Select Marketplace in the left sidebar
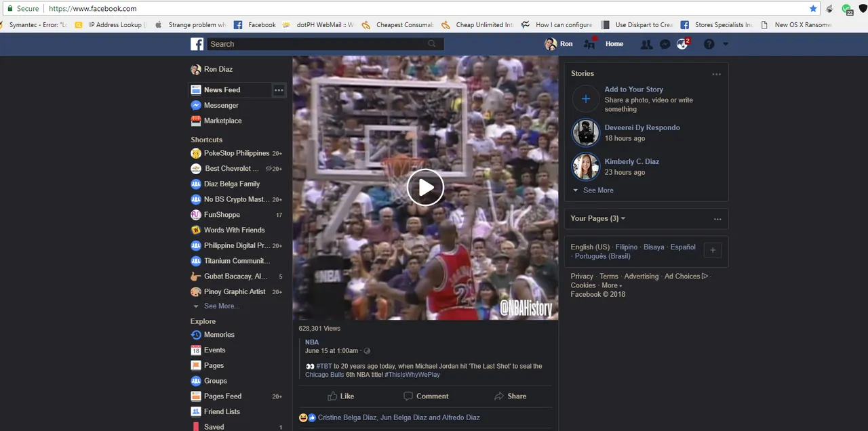The width and height of the screenshot is (868, 431). (x=222, y=121)
